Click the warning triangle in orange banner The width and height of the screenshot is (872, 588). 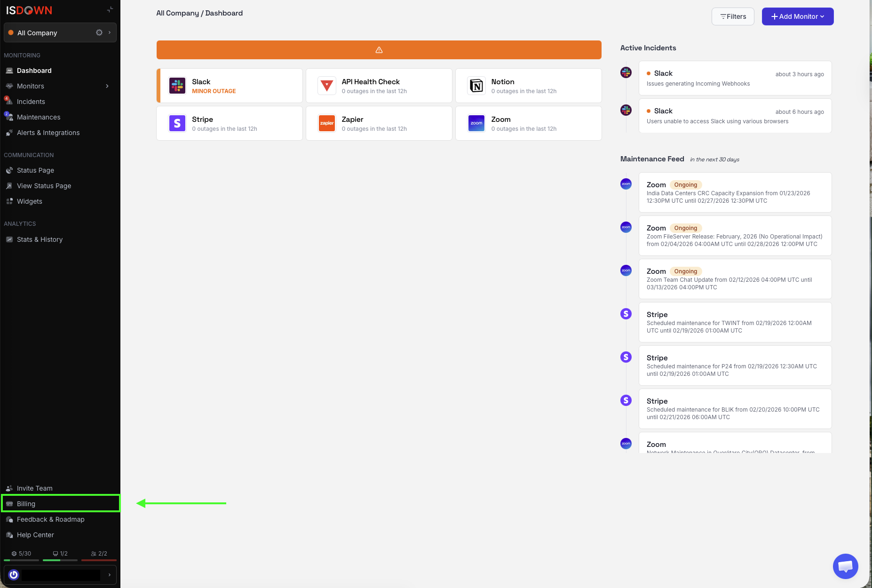point(379,50)
